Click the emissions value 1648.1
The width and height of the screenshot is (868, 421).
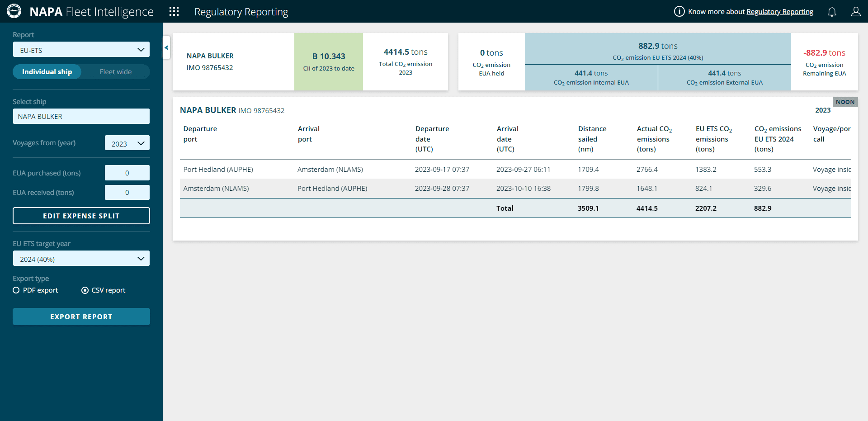coord(647,189)
